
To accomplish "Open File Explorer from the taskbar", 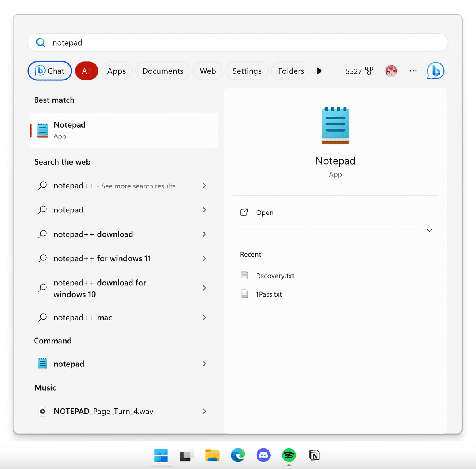I will pos(212,456).
